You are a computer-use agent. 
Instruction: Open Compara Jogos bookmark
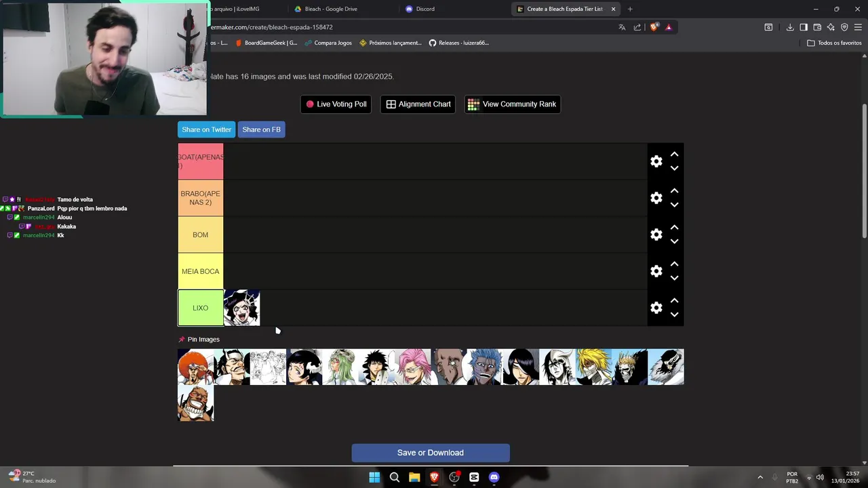click(328, 43)
